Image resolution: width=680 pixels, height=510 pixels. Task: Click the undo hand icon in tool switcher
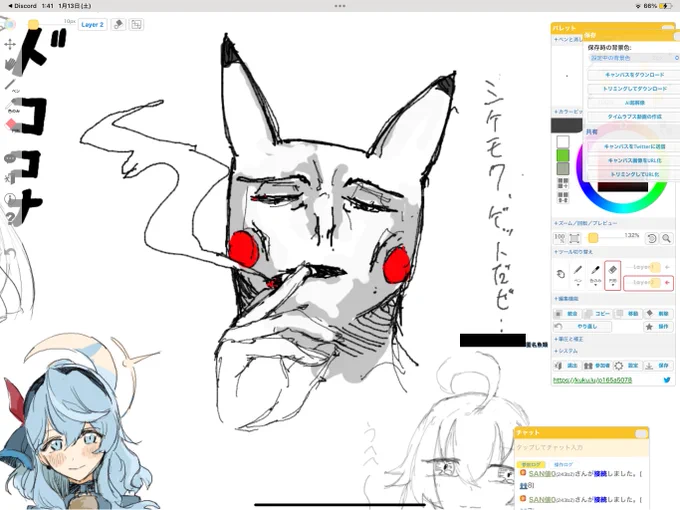pos(560,274)
